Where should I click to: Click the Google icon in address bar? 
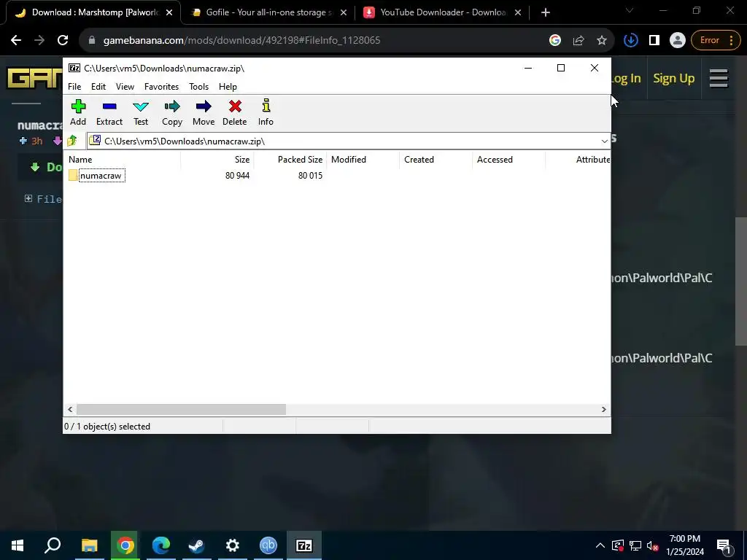555,40
